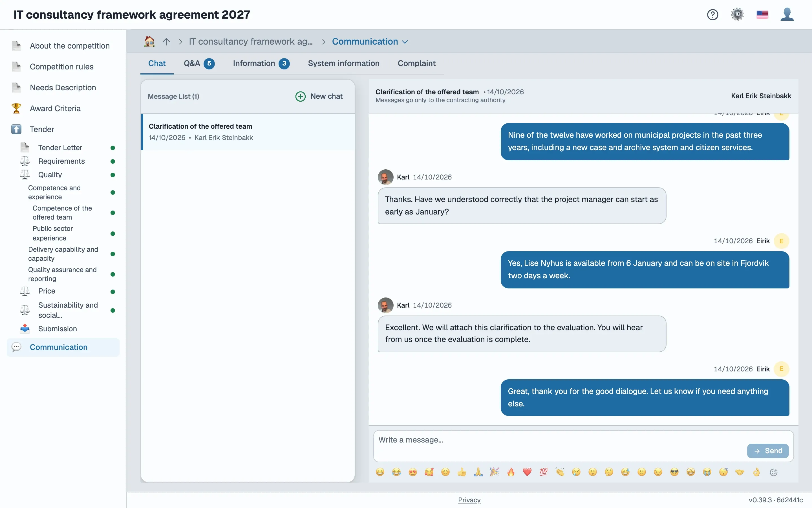Insert the tears of joy emoji
This screenshot has width=812, height=508.
click(396, 472)
